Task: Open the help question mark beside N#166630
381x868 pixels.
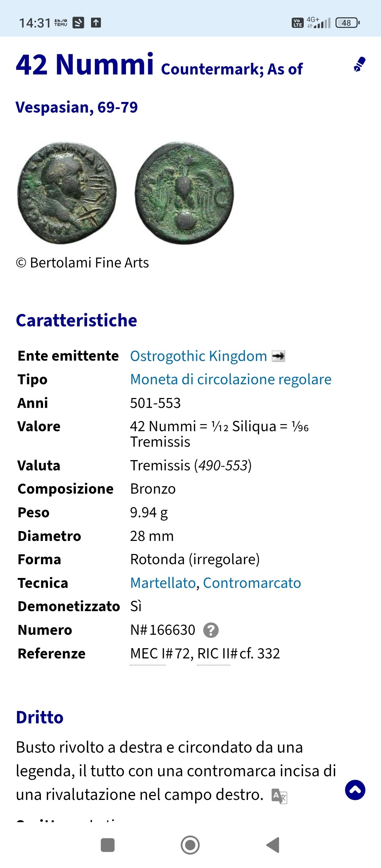Action: pos(211,630)
